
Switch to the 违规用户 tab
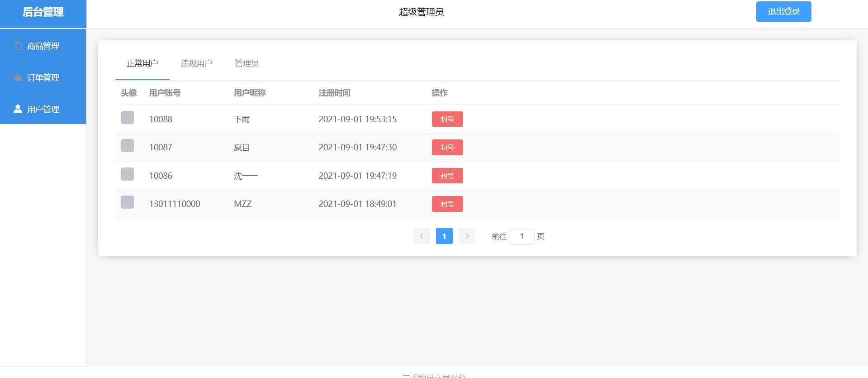pos(196,63)
